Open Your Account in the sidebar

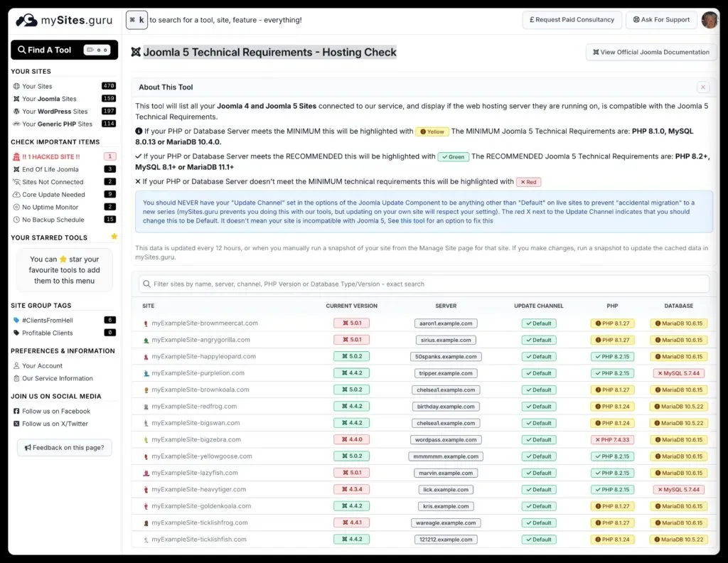pos(42,366)
